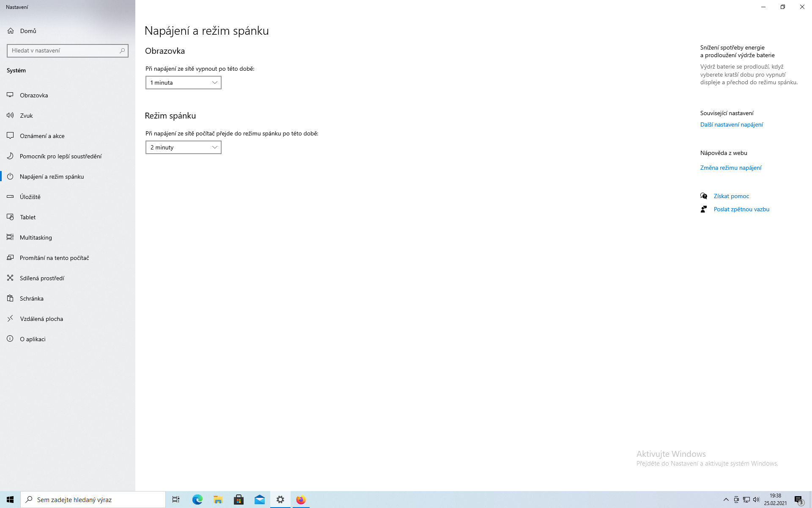Click Poslat zpětnou vazbu link
The width and height of the screenshot is (812, 508).
tap(741, 209)
